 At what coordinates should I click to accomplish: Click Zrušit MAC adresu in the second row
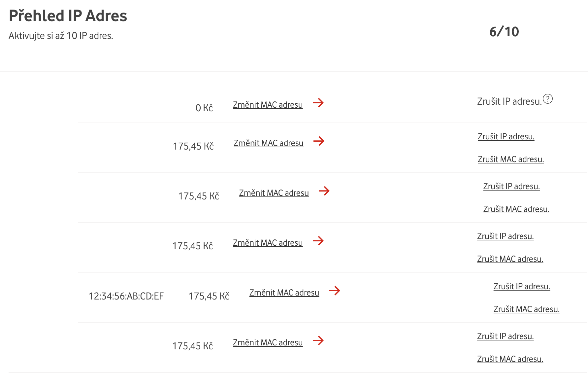click(x=510, y=159)
